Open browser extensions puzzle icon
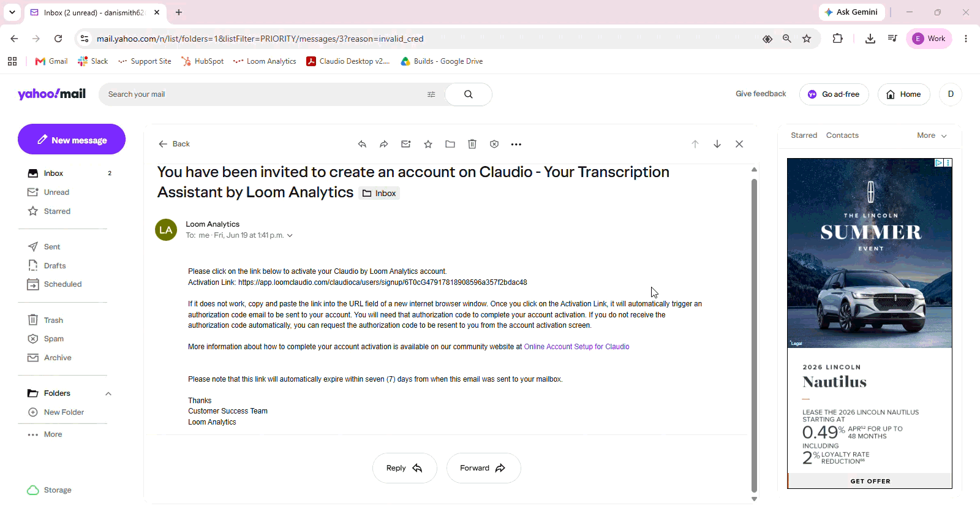The width and height of the screenshot is (980, 522). click(x=838, y=39)
